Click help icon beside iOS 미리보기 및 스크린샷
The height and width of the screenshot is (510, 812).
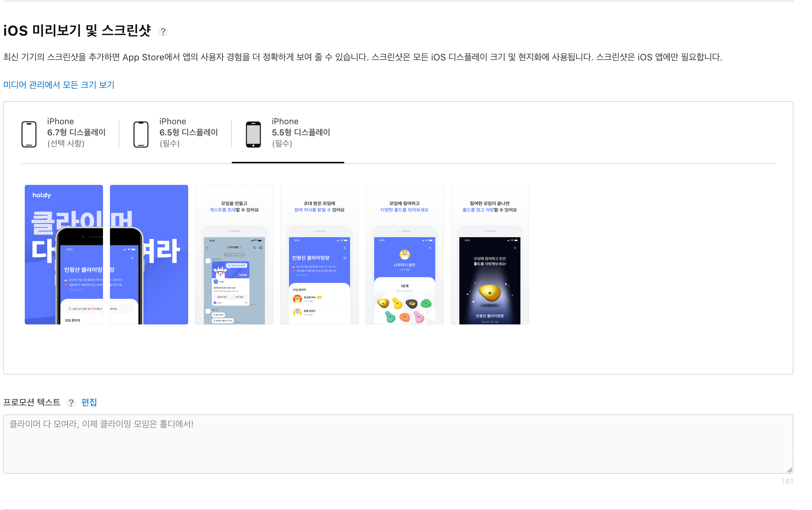tap(163, 32)
